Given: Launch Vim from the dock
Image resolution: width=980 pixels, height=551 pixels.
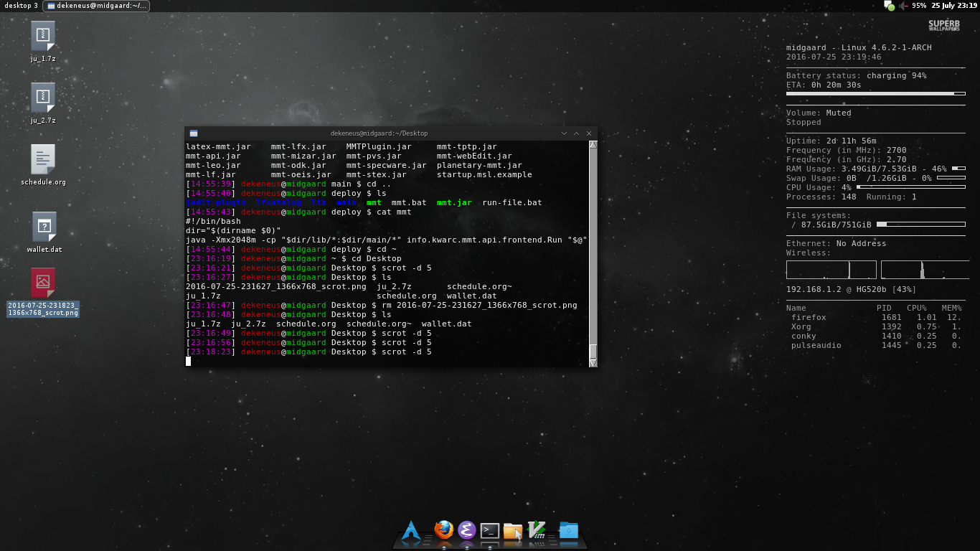Looking at the screenshot, I should pyautogui.click(x=537, y=530).
